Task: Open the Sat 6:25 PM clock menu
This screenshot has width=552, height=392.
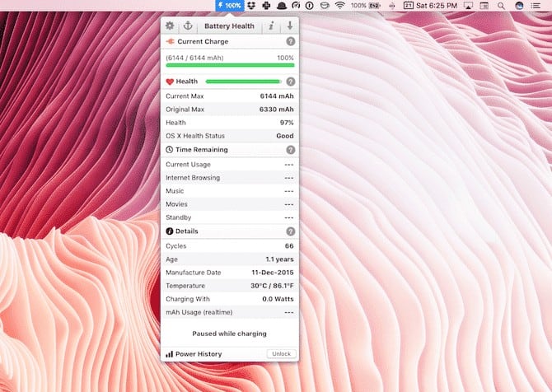Action: tap(437, 5)
